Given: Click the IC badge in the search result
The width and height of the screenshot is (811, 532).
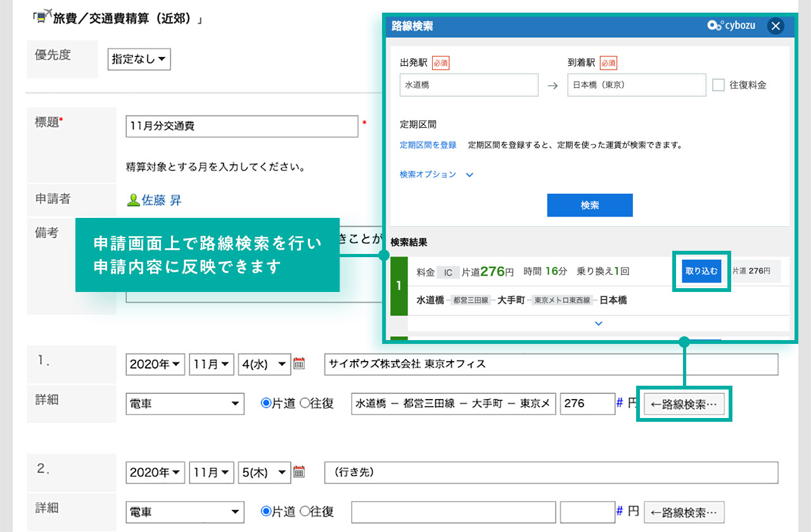Looking at the screenshot, I should 449,272.
